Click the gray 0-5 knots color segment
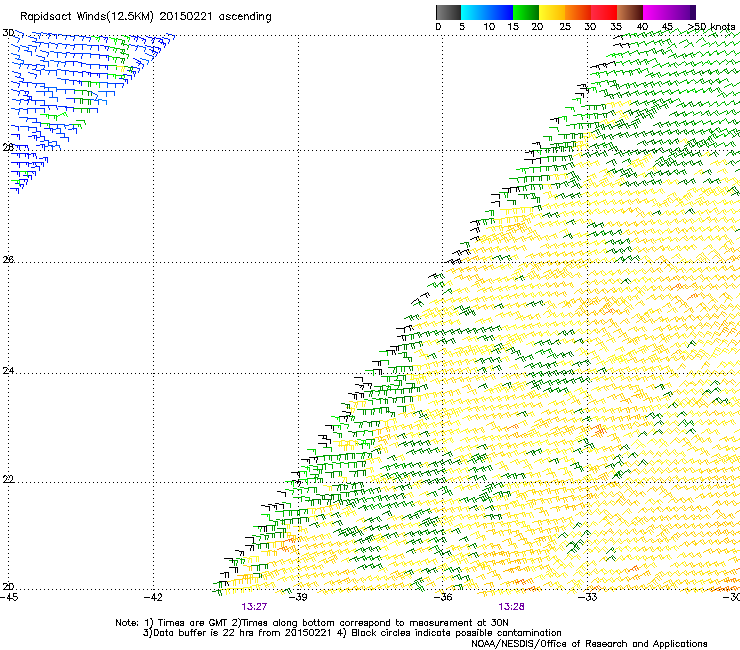Image resolution: width=740 pixels, height=650 pixels. pyautogui.click(x=448, y=12)
